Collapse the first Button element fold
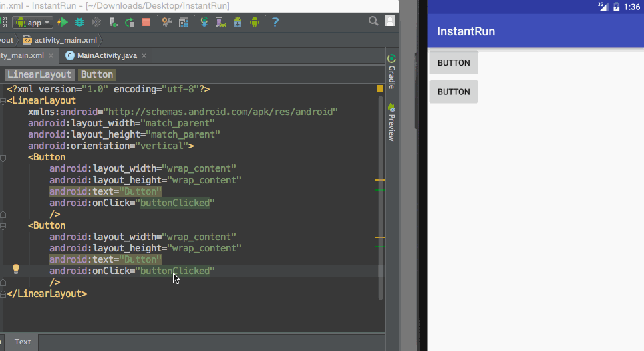This screenshot has width=644, height=351. pos(3,158)
